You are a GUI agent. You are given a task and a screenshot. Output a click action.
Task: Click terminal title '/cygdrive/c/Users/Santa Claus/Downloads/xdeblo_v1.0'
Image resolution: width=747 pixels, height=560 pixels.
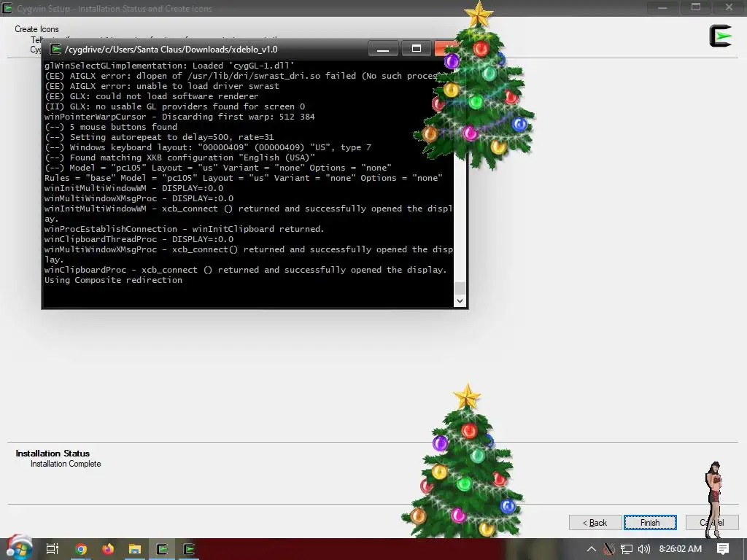(171, 50)
